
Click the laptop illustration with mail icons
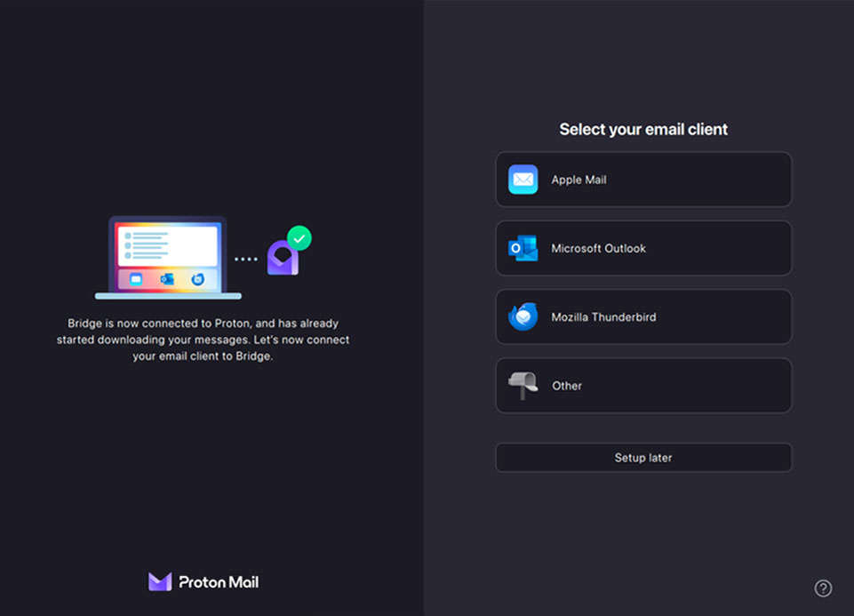pos(168,258)
